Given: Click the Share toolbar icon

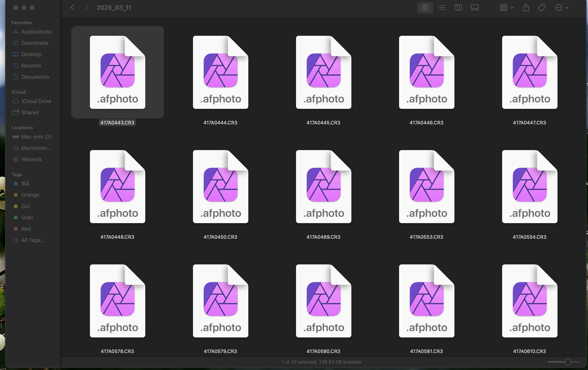Looking at the screenshot, I should coord(526,7).
